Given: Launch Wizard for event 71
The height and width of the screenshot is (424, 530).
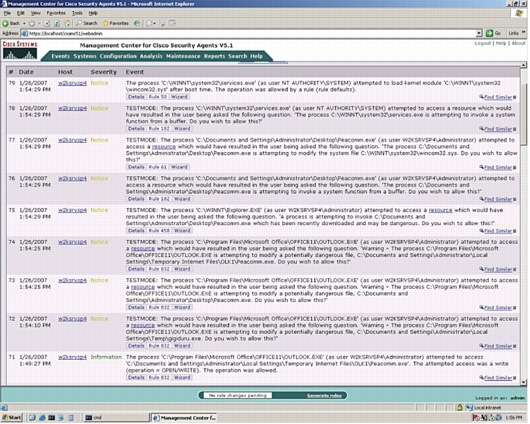Looking at the screenshot, I should (x=182, y=377).
